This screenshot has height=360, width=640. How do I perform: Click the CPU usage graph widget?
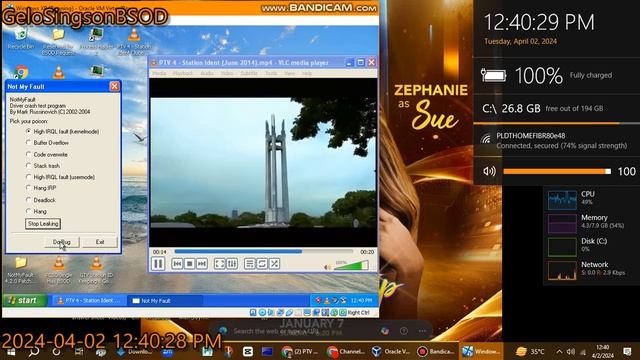click(562, 200)
